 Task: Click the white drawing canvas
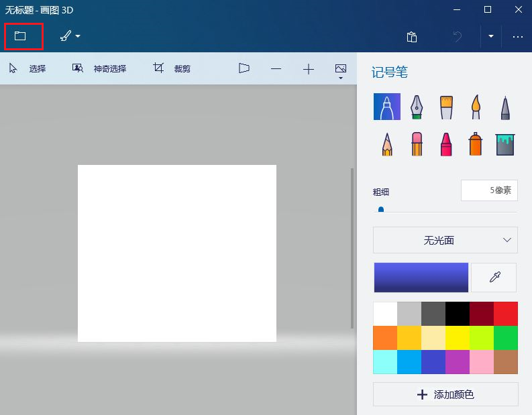[x=177, y=253]
